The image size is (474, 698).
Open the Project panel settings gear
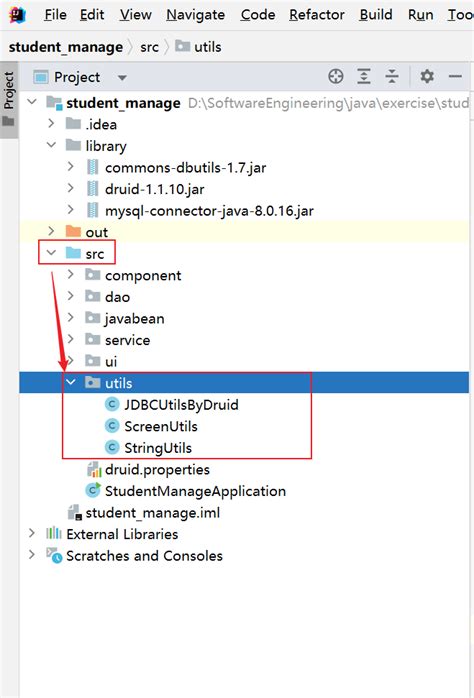coord(427,77)
